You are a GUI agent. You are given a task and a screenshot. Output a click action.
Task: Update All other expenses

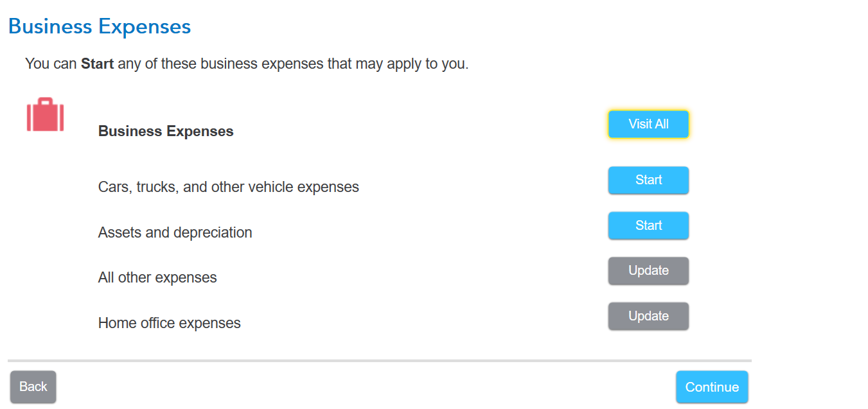[648, 271]
